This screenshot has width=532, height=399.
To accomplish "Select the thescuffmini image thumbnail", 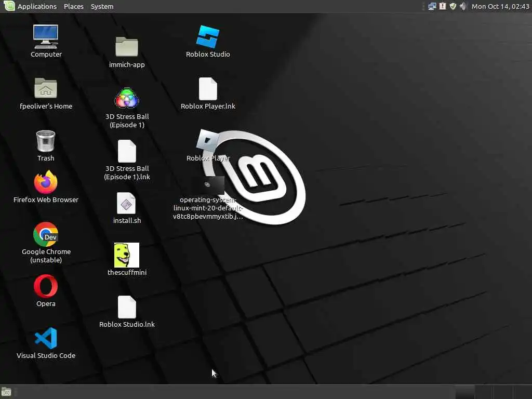I will pos(127,255).
